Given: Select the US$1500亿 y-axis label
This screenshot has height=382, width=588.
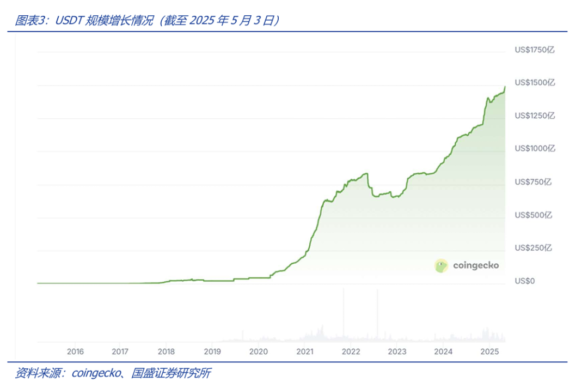Looking at the screenshot, I should coord(535,83).
